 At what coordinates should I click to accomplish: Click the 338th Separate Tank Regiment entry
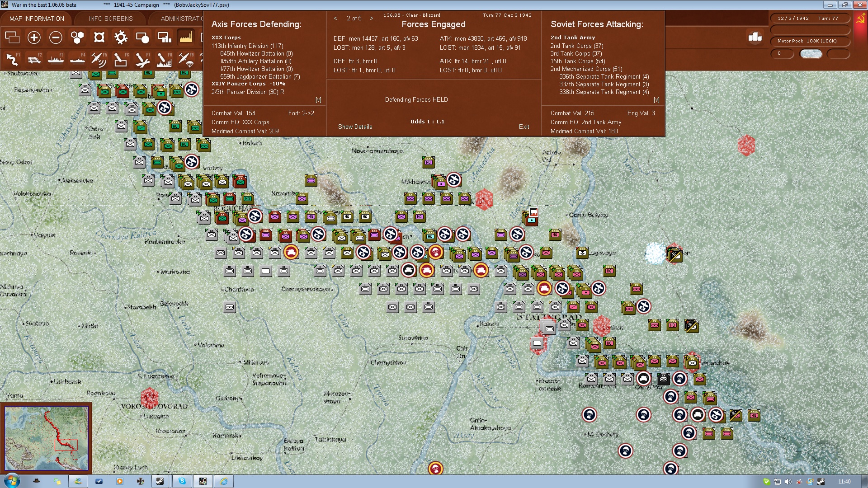604,92
